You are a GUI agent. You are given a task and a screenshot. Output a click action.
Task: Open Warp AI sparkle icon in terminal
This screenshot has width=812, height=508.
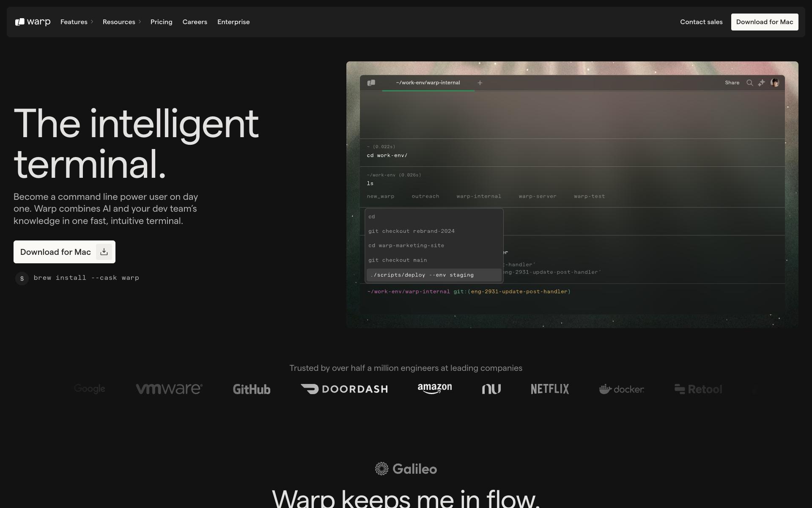click(762, 83)
